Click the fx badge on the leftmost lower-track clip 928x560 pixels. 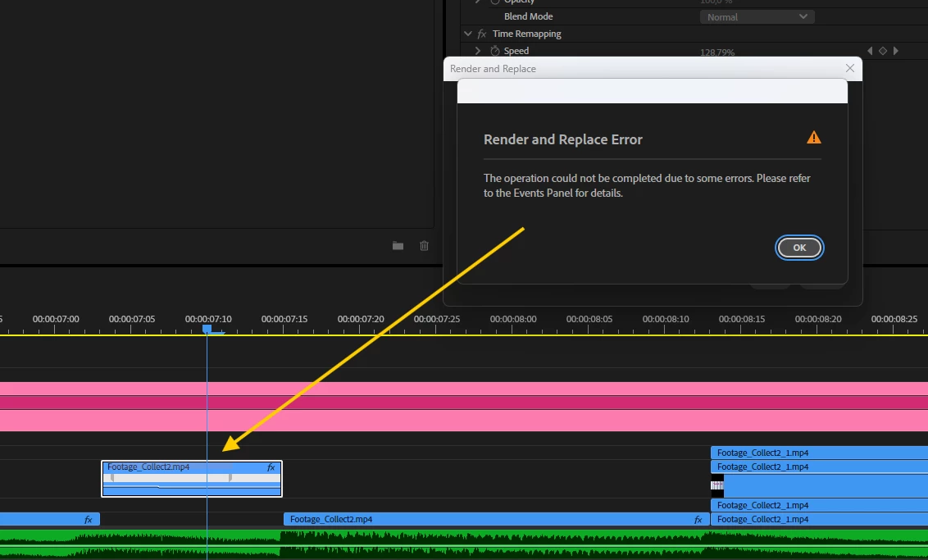click(89, 519)
